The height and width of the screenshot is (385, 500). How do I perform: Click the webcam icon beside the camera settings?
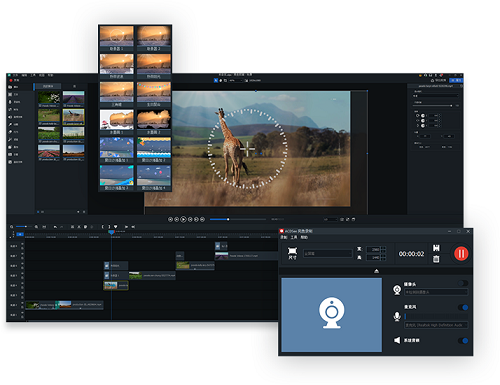pos(397,290)
